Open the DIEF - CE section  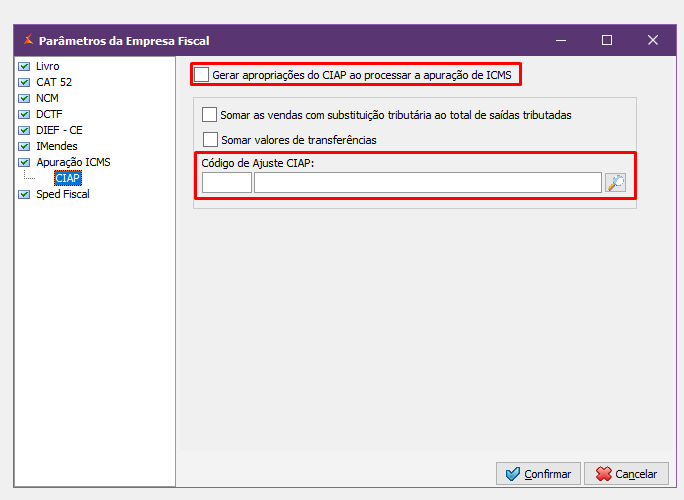pyautogui.click(x=59, y=130)
